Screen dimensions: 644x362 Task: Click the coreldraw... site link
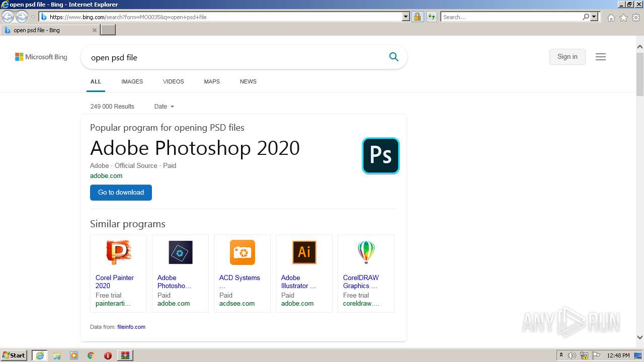coord(361,304)
